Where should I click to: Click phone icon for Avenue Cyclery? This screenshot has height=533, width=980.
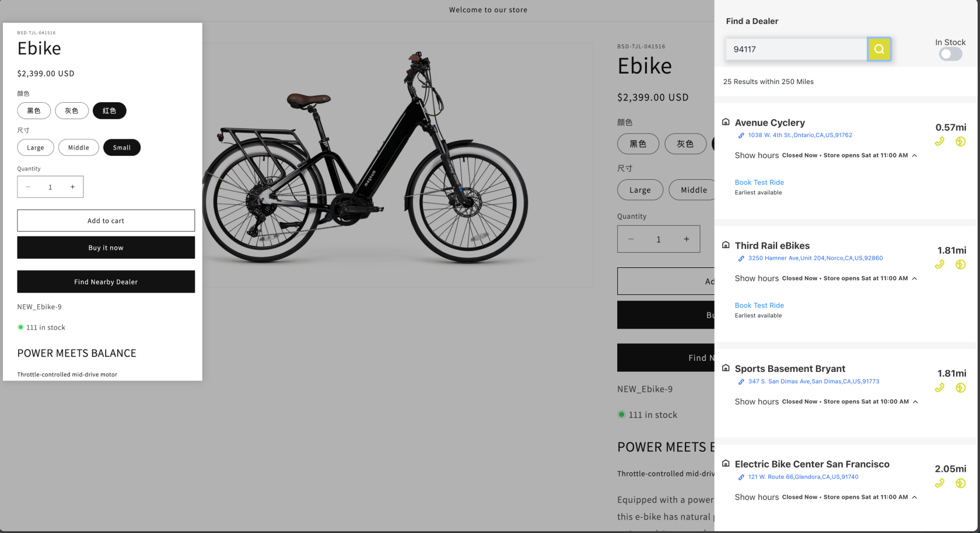(x=939, y=141)
